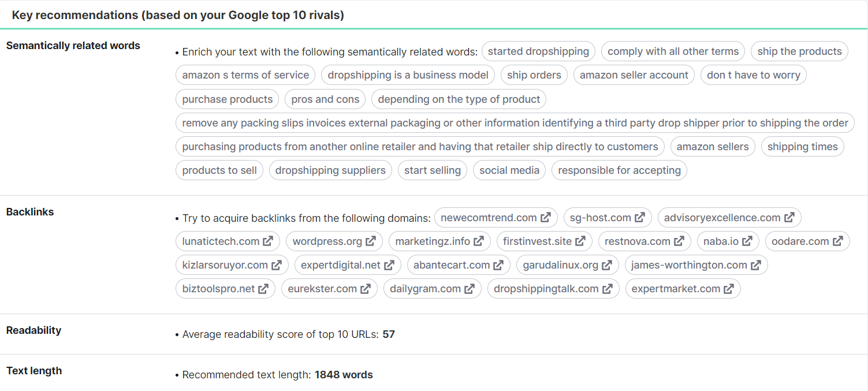Open external link icon for advisoryexcellence.com
868x391 pixels.
click(789, 218)
